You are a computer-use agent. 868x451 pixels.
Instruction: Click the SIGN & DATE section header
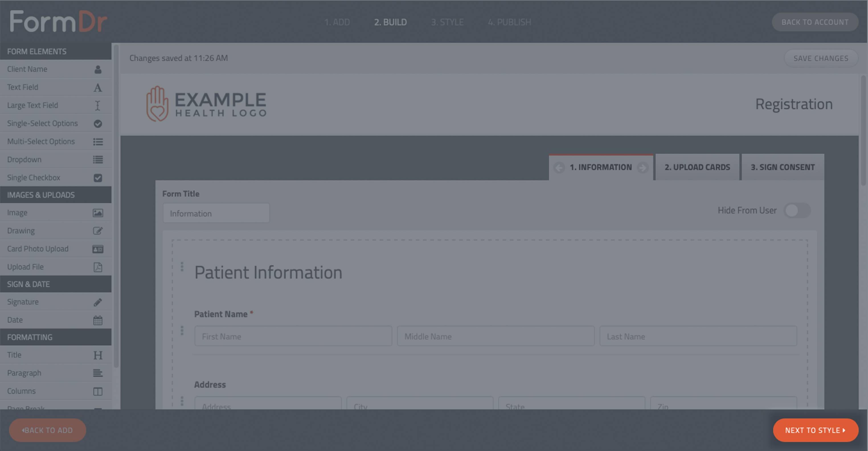point(56,284)
